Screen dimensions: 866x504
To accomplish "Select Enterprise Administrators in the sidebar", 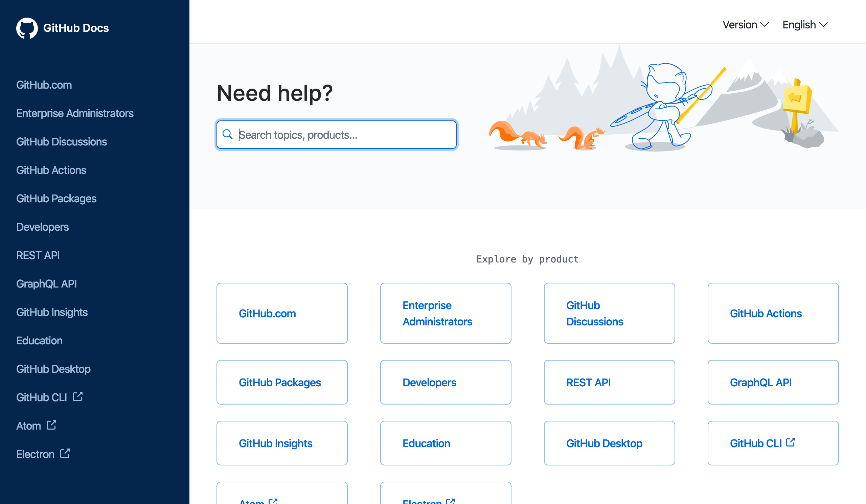I will [75, 113].
